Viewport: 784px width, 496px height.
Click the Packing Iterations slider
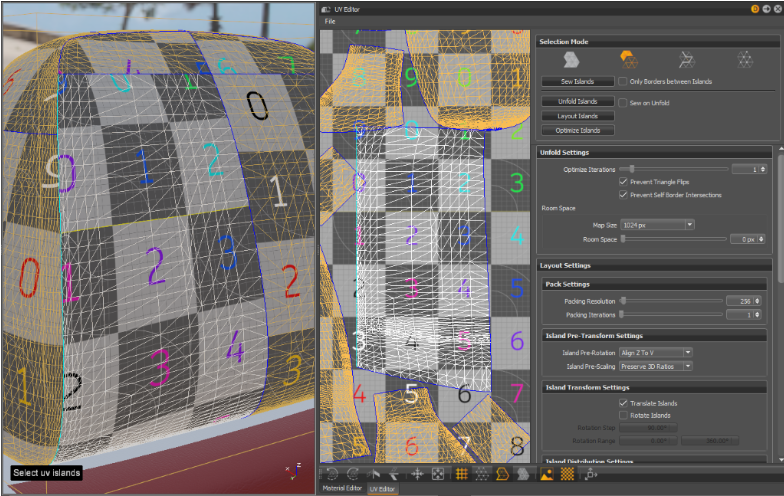click(671, 314)
